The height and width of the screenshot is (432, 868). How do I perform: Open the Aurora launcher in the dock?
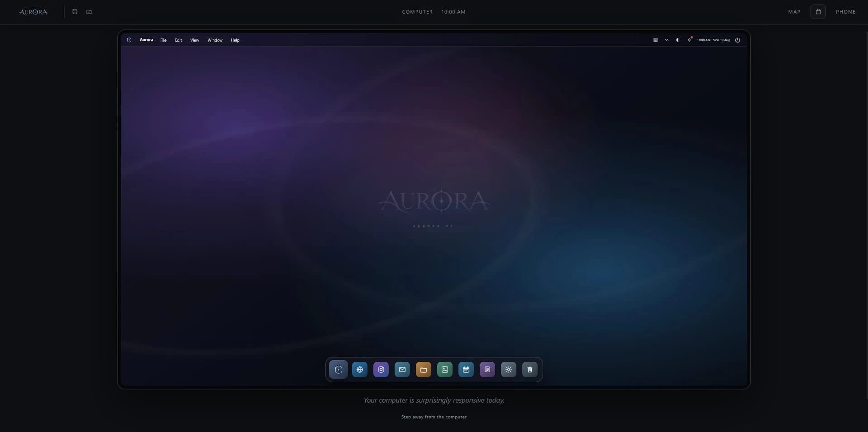click(x=339, y=370)
